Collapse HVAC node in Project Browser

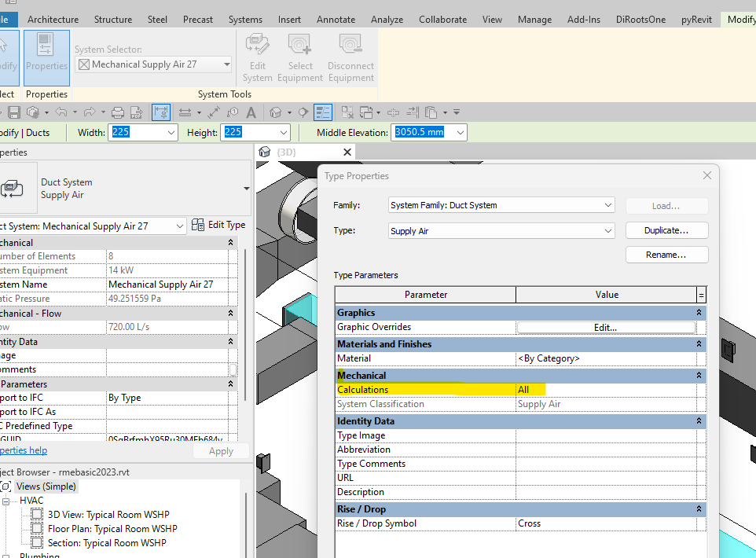(6, 501)
